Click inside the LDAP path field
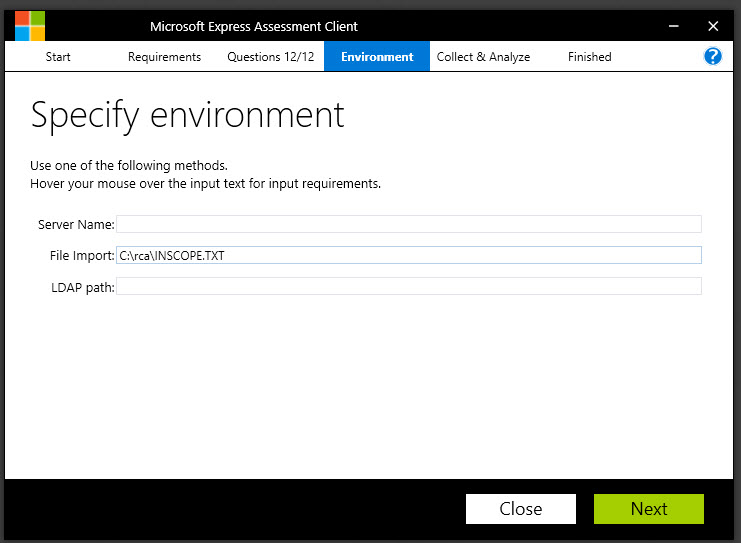This screenshot has height=543, width=741. pos(408,287)
